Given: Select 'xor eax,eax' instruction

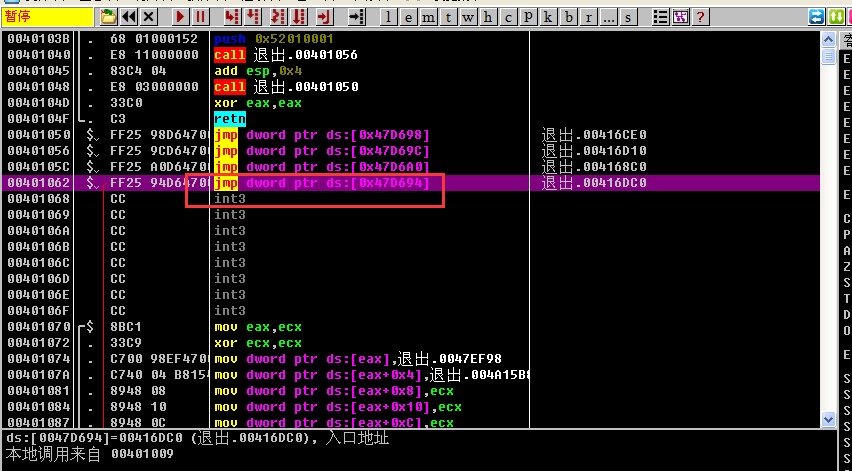Looking at the screenshot, I should pos(258,103).
